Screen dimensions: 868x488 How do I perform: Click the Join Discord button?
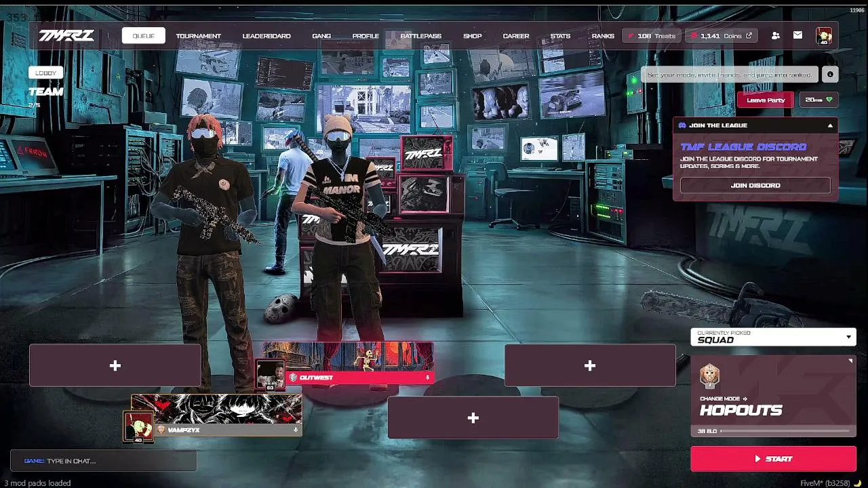point(755,185)
